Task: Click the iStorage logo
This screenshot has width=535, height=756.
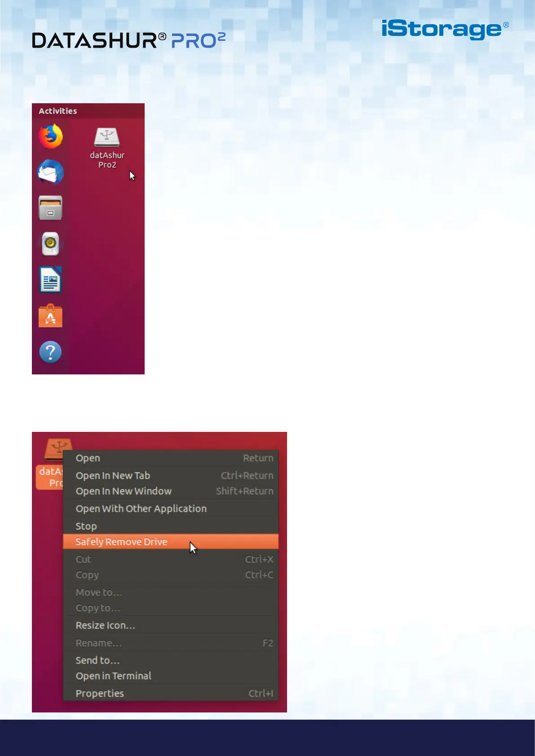Action: pyautogui.click(x=445, y=30)
